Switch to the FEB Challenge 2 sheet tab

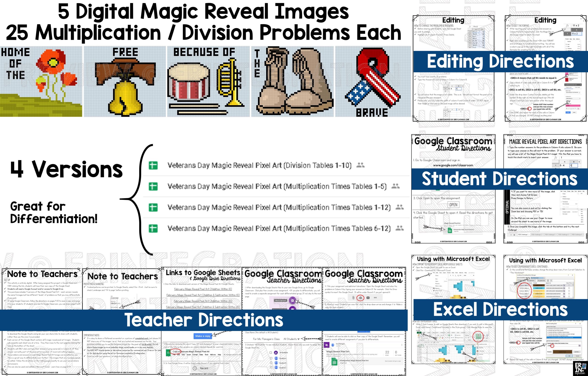coord(537,235)
